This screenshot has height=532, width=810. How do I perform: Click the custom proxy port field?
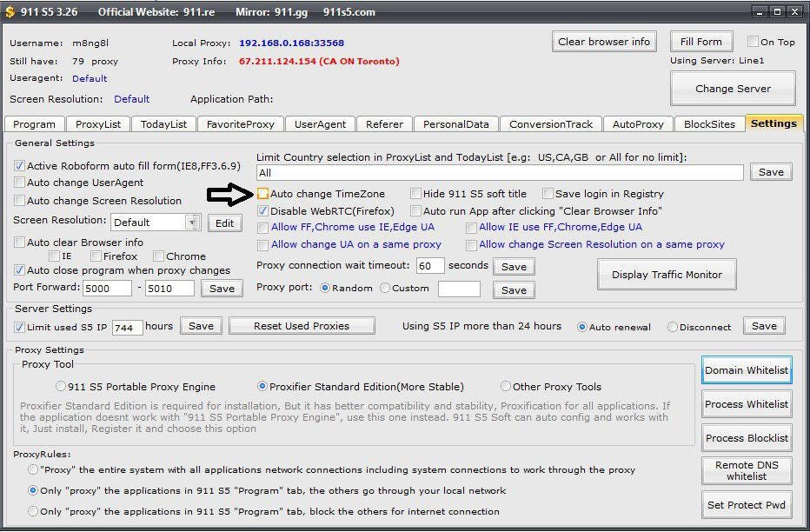pos(459,289)
